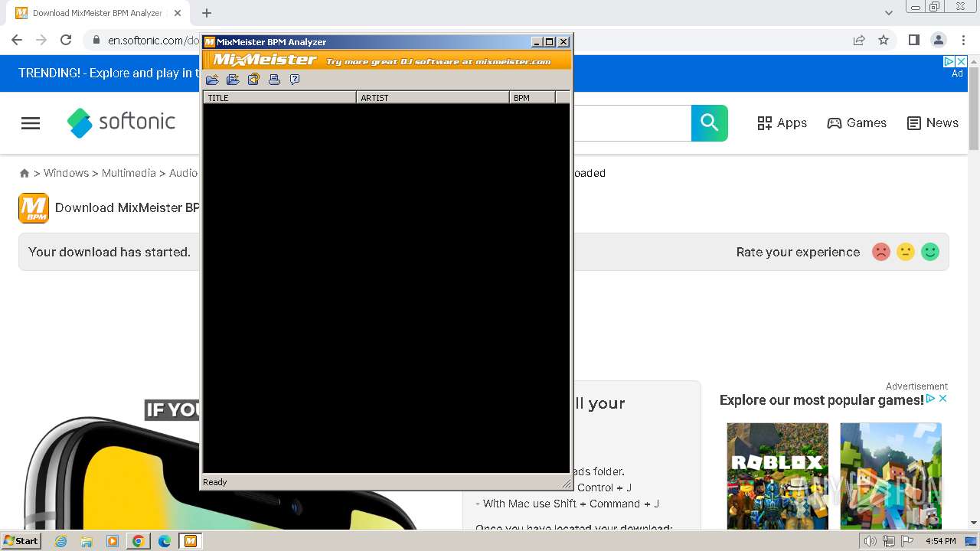Go back in Chrome browser

(x=17, y=40)
